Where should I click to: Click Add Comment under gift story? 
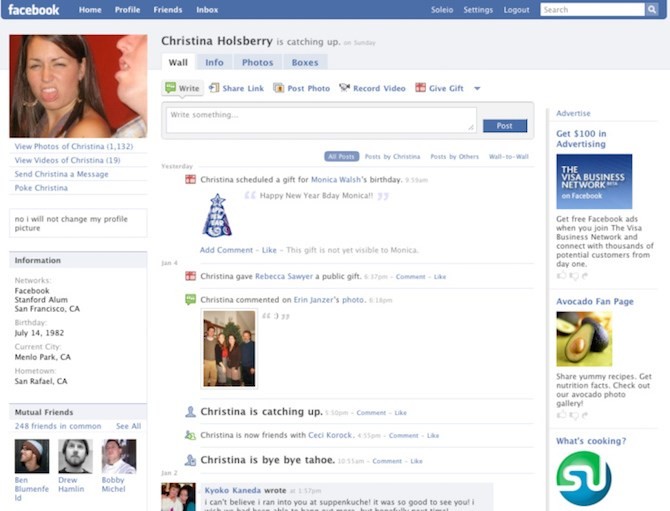[226, 250]
